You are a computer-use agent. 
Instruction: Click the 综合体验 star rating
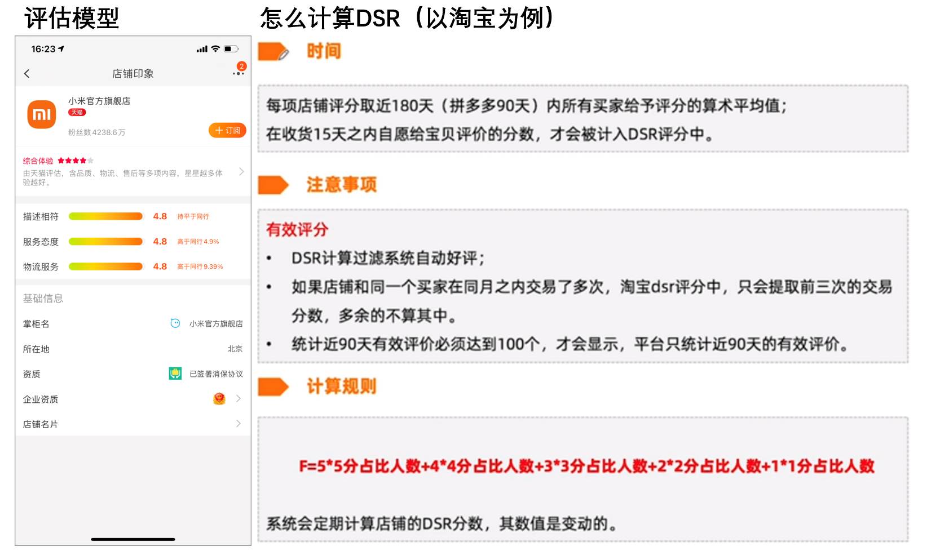click(x=76, y=161)
